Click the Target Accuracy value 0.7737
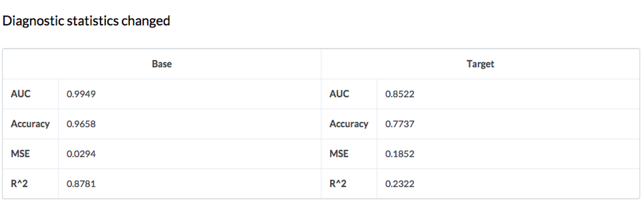The width and height of the screenshot is (644, 224). tap(400, 124)
